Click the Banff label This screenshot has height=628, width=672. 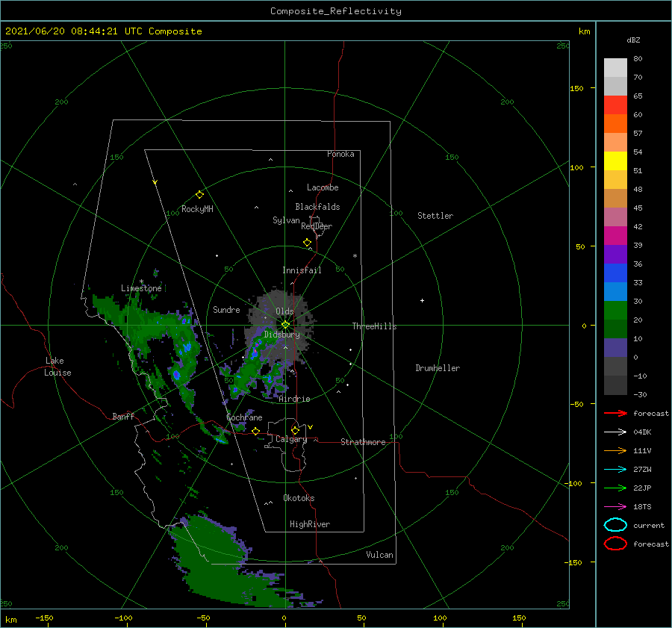(123, 416)
